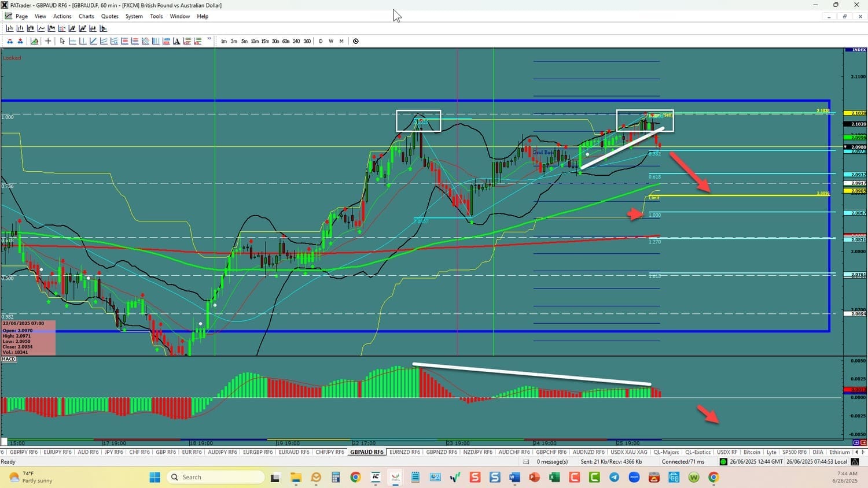
Task: Click the Windows taskbar Search box
Action: coord(215,477)
